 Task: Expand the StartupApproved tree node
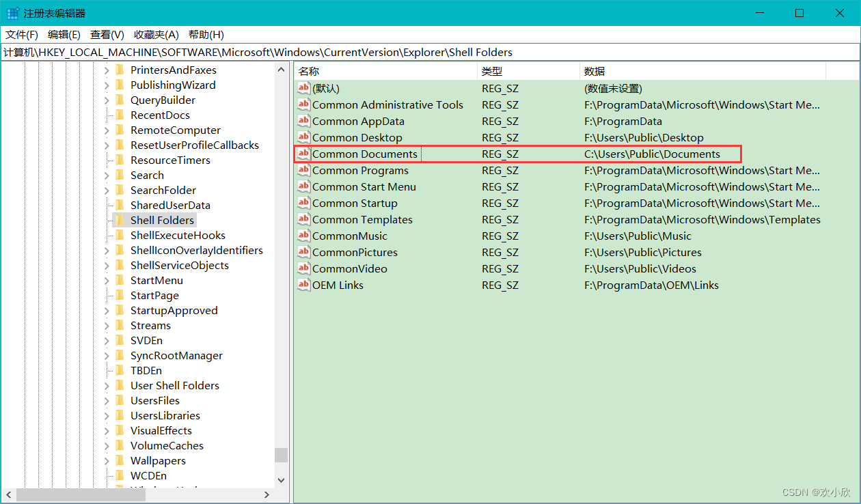point(107,311)
